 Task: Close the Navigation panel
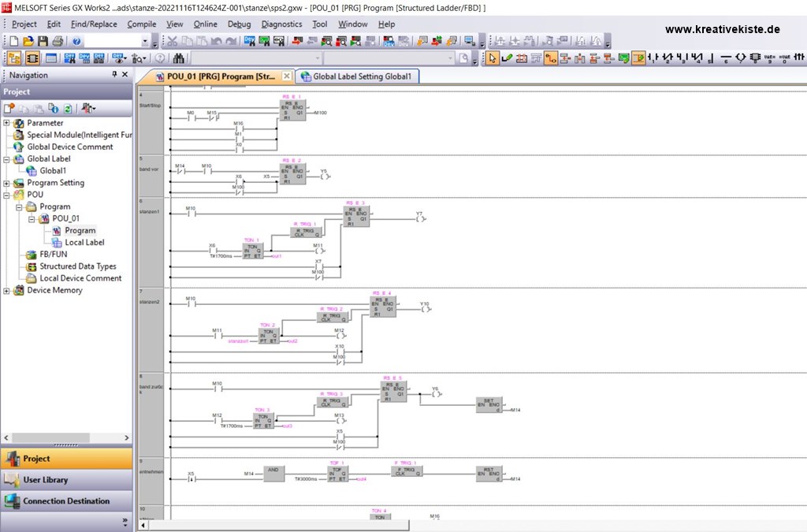125,75
